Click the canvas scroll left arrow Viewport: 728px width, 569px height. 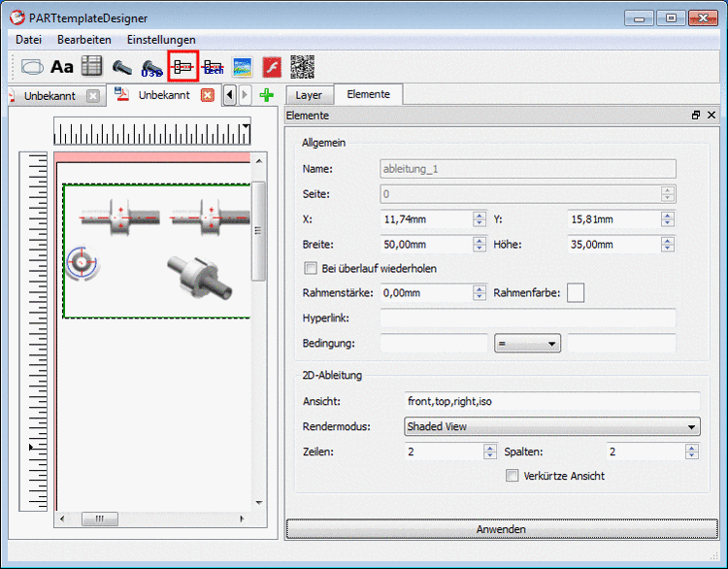[62, 519]
